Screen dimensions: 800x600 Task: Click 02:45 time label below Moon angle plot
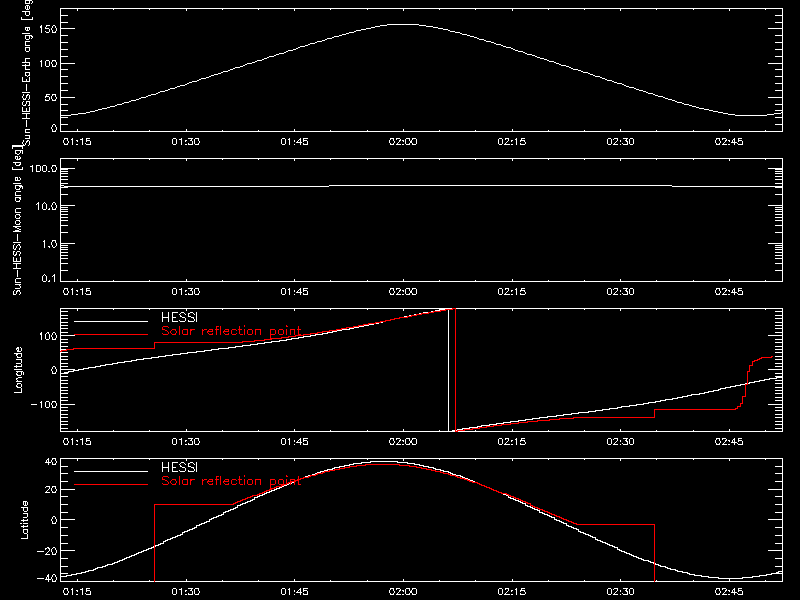[729, 291]
